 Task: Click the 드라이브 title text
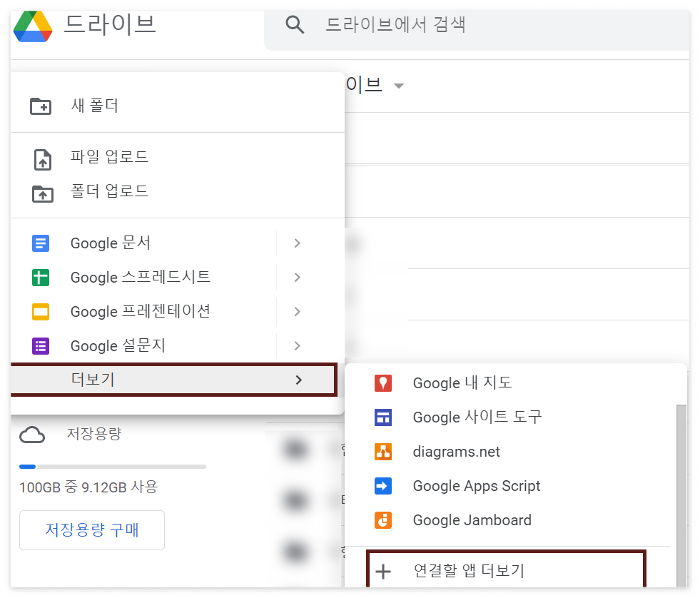tap(110, 24)
